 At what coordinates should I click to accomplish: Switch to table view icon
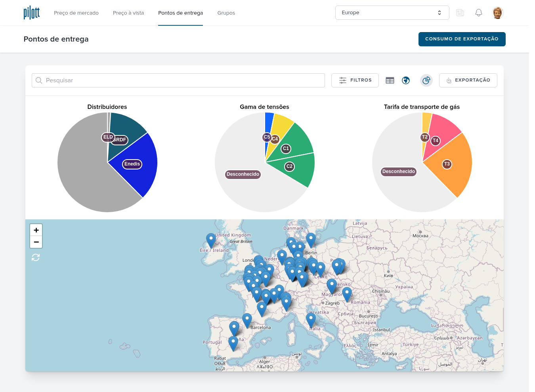(x=390, y=80)
